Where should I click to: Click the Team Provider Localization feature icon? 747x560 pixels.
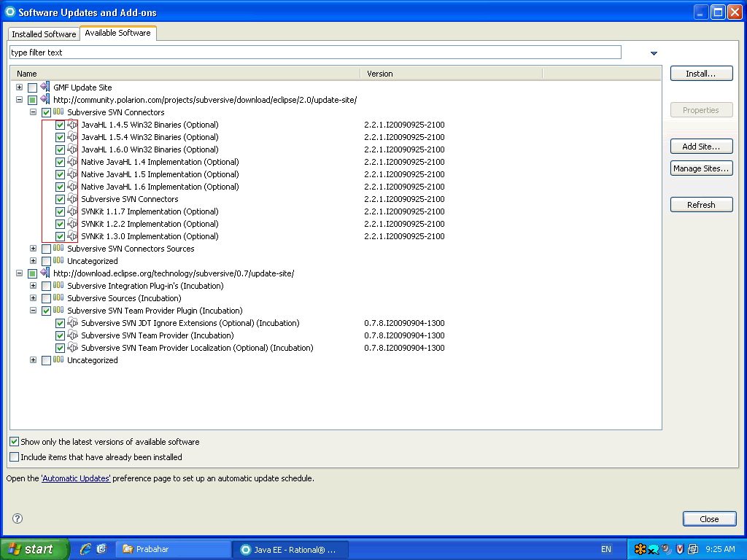coord(72,348)
